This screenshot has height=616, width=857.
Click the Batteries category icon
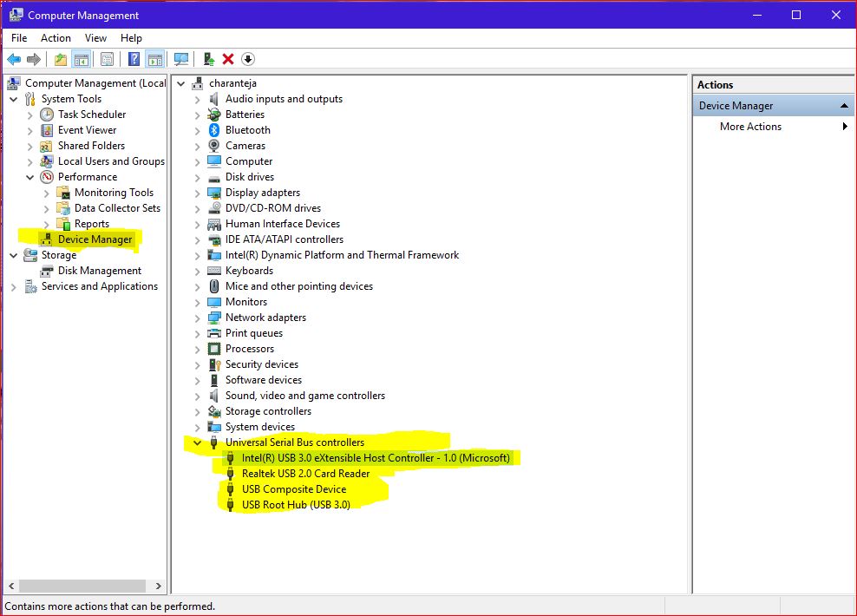coord(214,115)
